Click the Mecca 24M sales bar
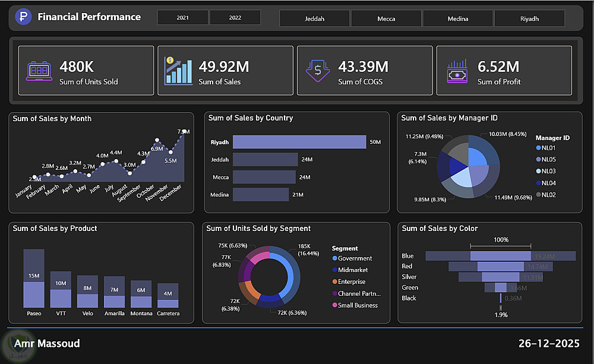 (x=264, y=177)
